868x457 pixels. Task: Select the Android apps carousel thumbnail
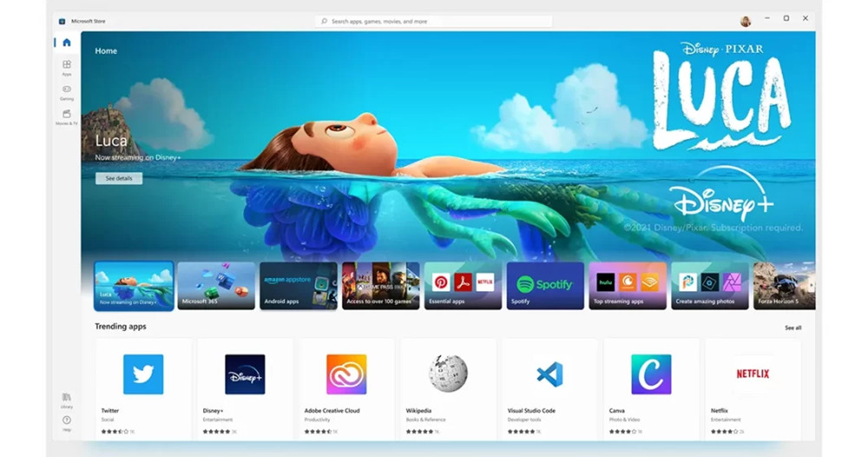(298, 286)
